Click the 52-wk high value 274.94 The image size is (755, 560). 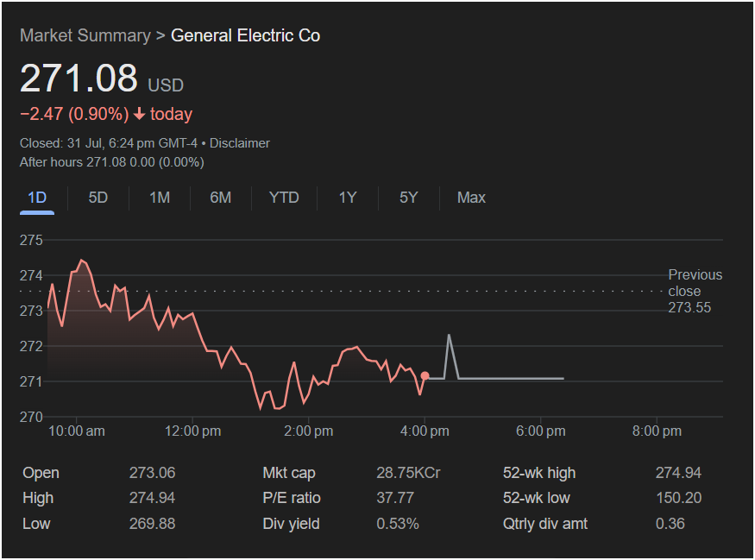678,473
